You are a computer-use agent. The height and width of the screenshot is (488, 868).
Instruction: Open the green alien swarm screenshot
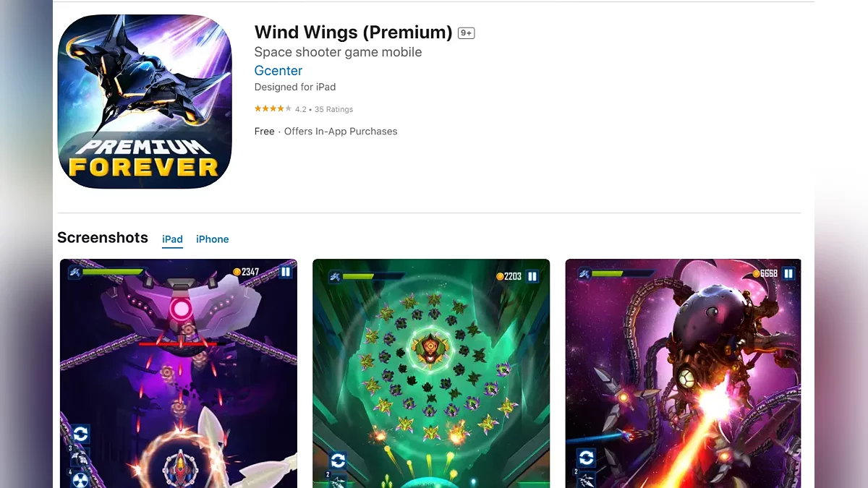pyautogui.click(x=431, y=373)
